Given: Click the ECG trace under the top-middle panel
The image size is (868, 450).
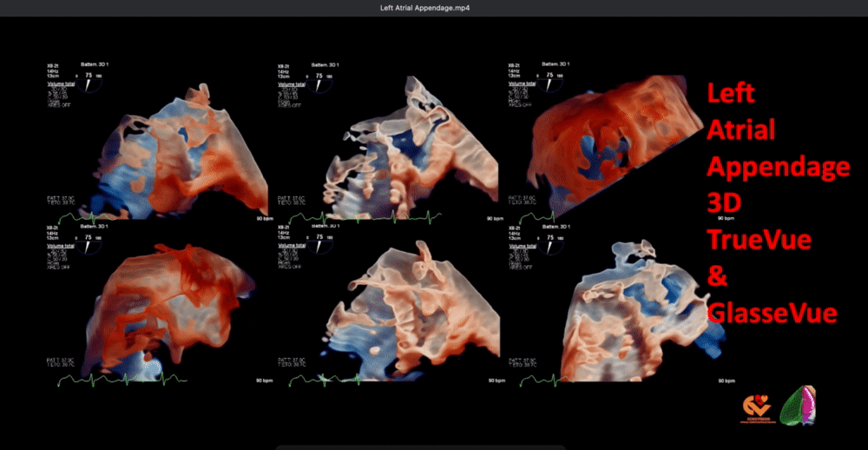Looking at the screenshot, I should click(365, 216).
